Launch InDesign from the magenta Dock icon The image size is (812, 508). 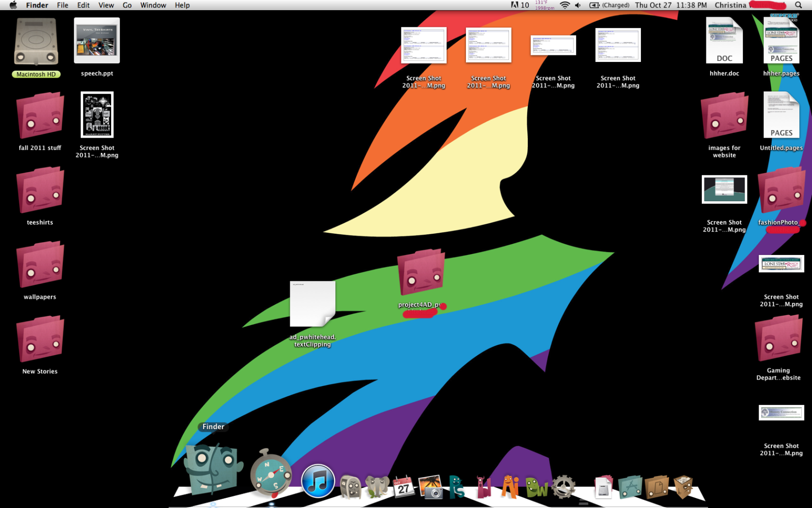point(483,487)
